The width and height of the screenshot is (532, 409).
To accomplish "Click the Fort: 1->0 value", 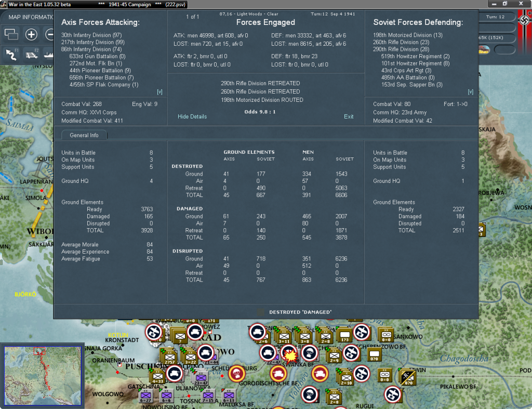I will pyautogui.click(x=455, y=104).
